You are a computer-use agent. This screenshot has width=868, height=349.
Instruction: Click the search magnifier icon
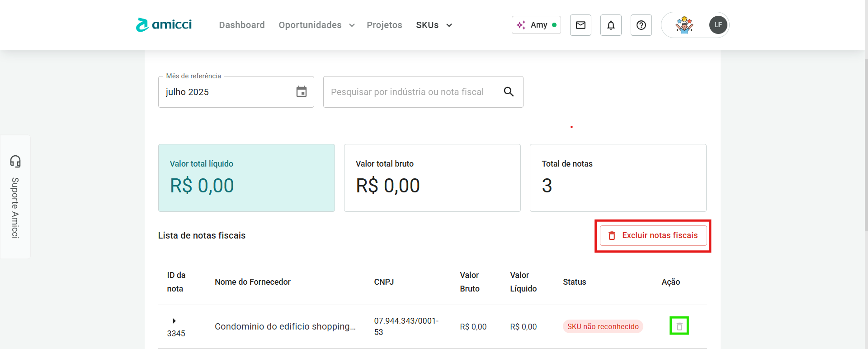pyautogui.click(x=509, y=92)
